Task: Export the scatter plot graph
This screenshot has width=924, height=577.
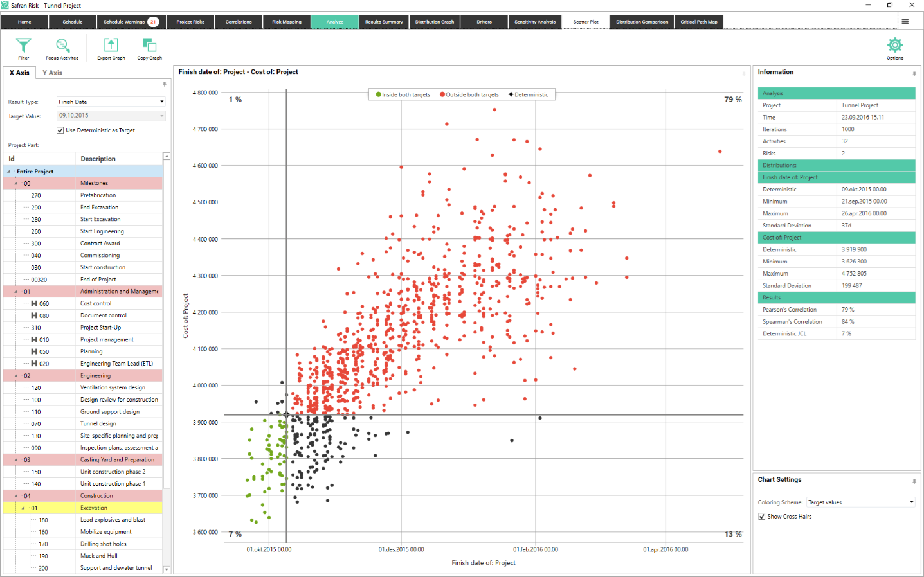Action: pos(111,48)
